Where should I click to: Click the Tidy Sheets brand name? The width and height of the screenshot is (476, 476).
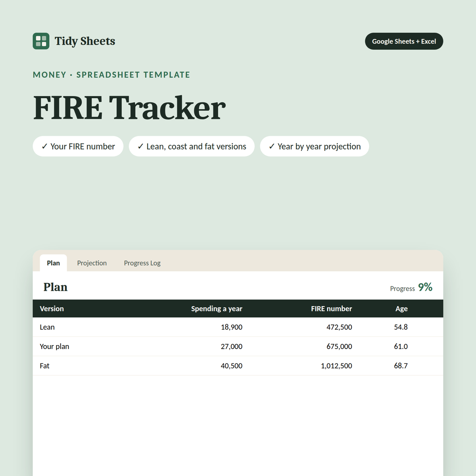pyautogui.click(x=85, y=41)
